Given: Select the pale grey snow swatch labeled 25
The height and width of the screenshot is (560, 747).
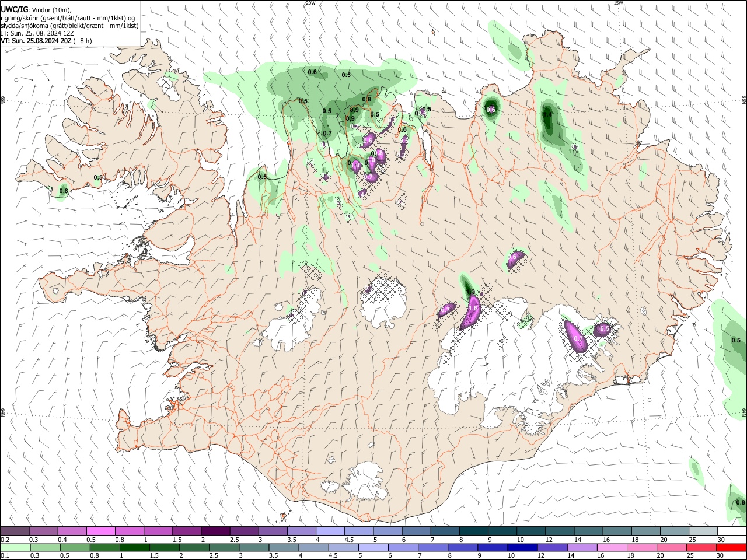Looking at the screenshot, I should pos(703,531).
